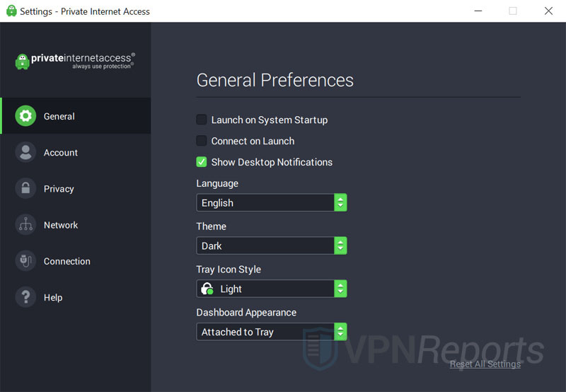This screenshot has width=566, height=392.
Task: Click the Help question mark icon
Action: [x=25, y=297]
